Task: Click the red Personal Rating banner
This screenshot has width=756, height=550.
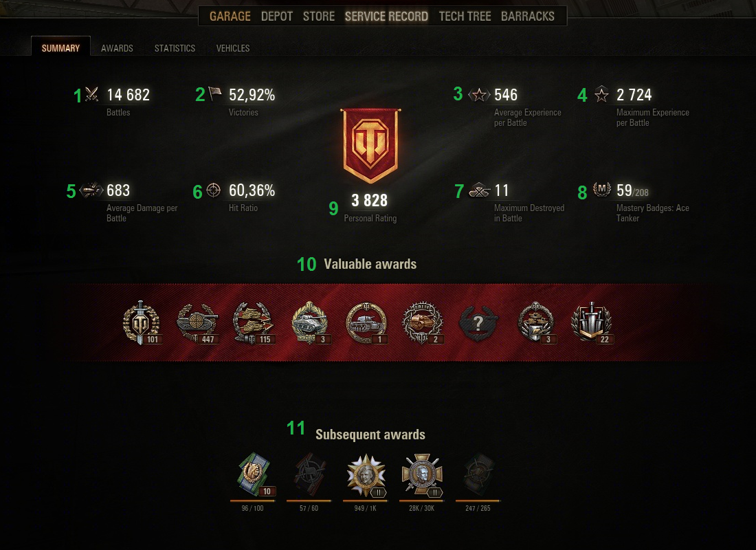Action: (x=370, y=146)
